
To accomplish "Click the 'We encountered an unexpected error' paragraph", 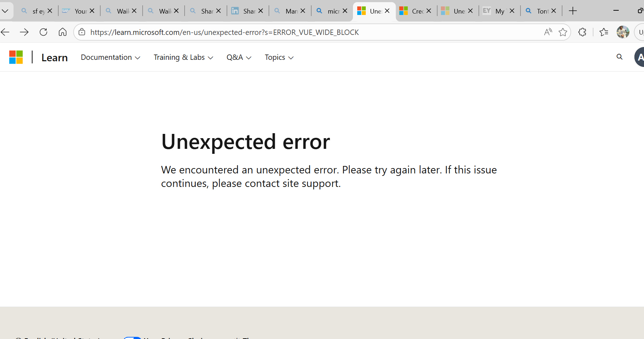I will (x=329, y=177).
